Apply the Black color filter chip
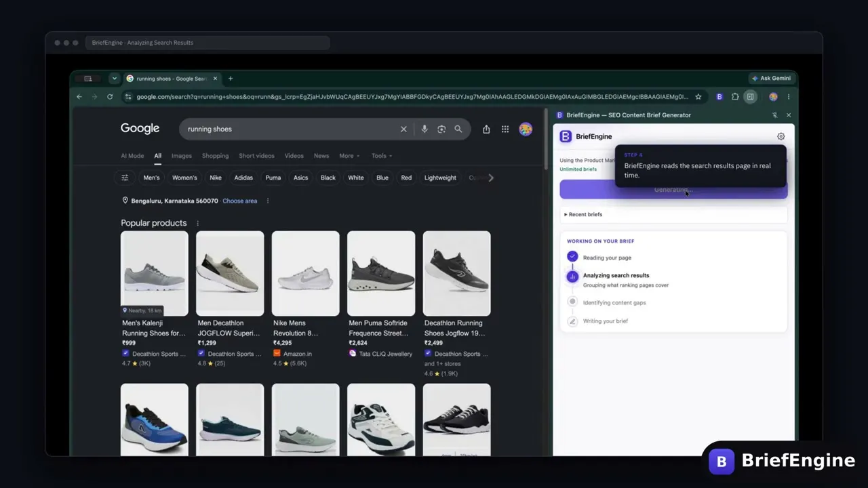 (328, 178)
